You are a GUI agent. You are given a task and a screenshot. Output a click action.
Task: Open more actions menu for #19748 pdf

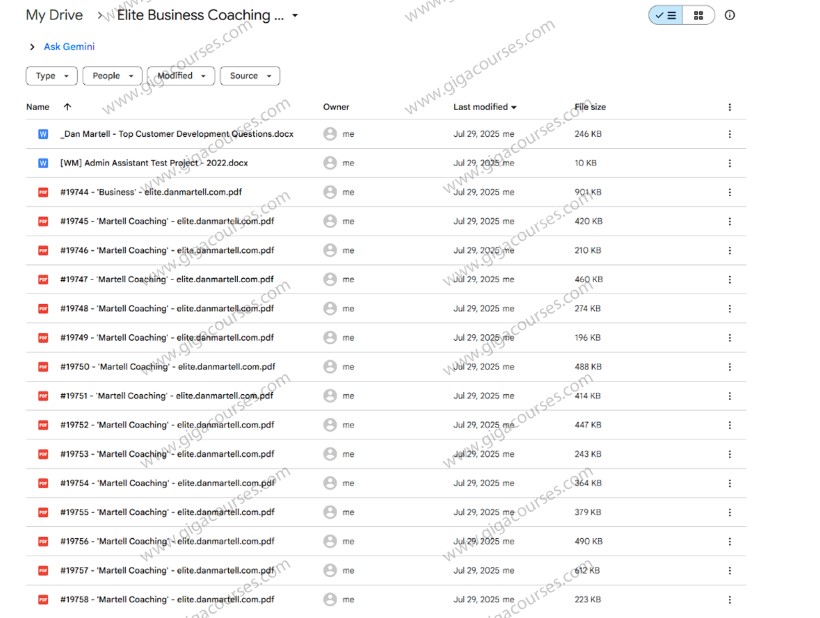pyautogui.click(x=730, y=309)
